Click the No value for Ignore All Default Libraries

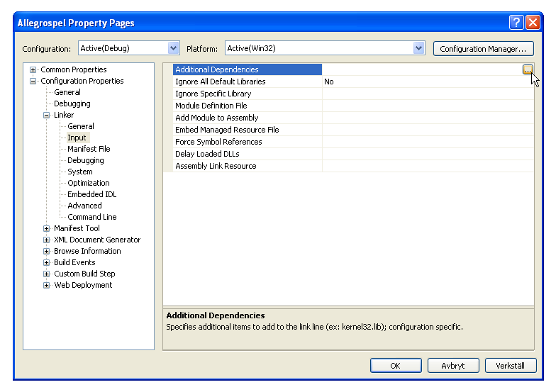[x=329, y=82]
